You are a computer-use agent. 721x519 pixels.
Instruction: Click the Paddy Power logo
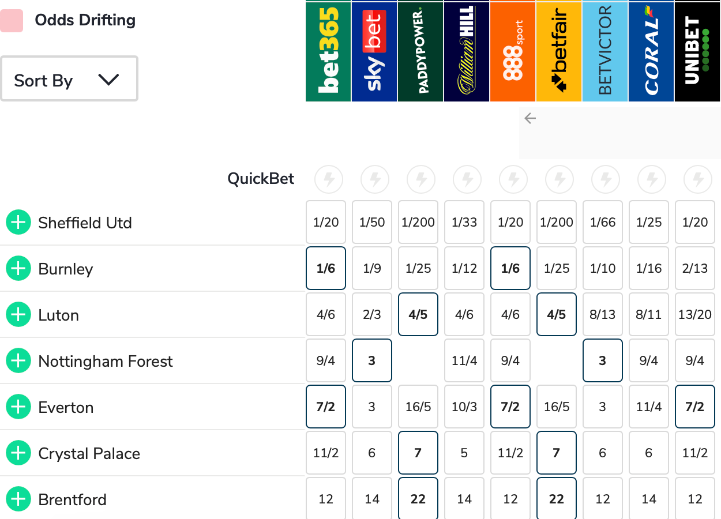(x=420, y=51)
